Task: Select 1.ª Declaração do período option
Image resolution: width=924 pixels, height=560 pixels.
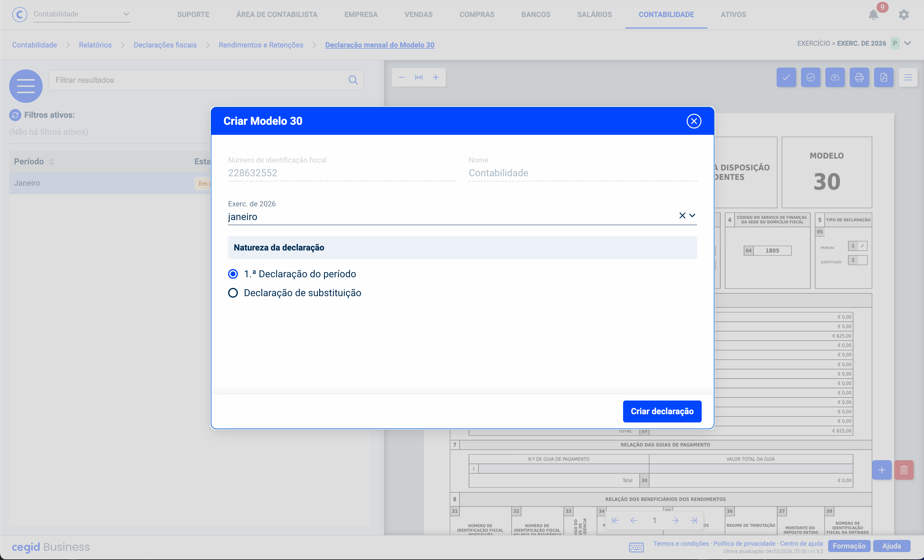Action: 233,274
